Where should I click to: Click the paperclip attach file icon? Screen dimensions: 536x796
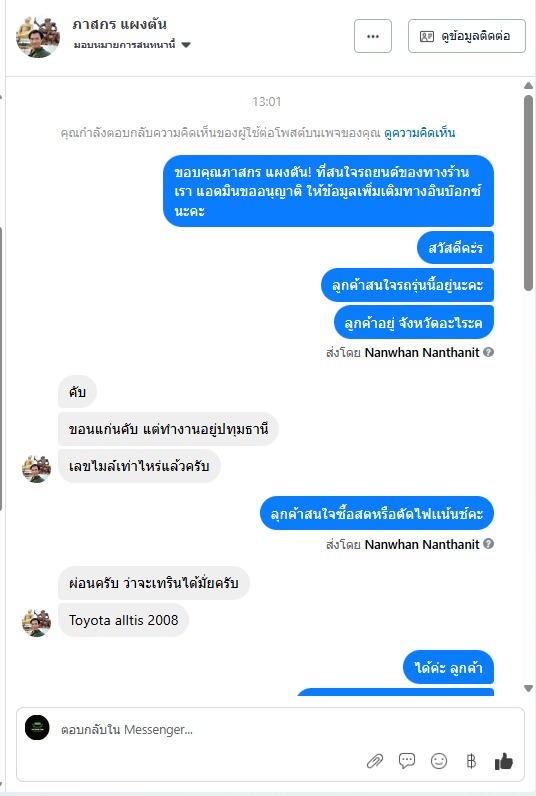click(375, 761)
